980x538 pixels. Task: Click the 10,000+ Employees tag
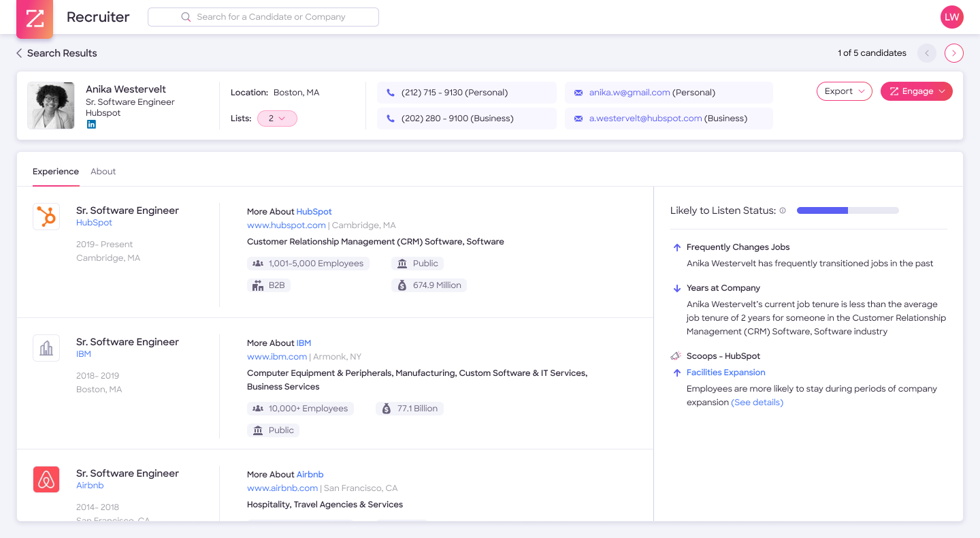point(300,409)
